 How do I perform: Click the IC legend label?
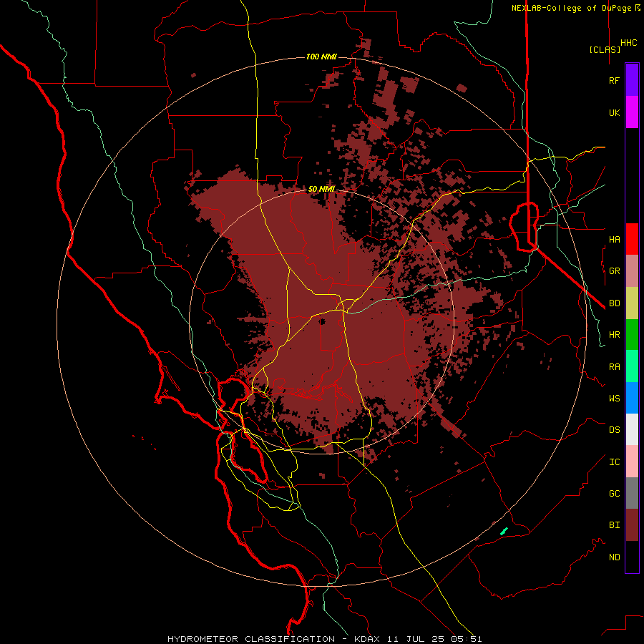coord(614,462)
